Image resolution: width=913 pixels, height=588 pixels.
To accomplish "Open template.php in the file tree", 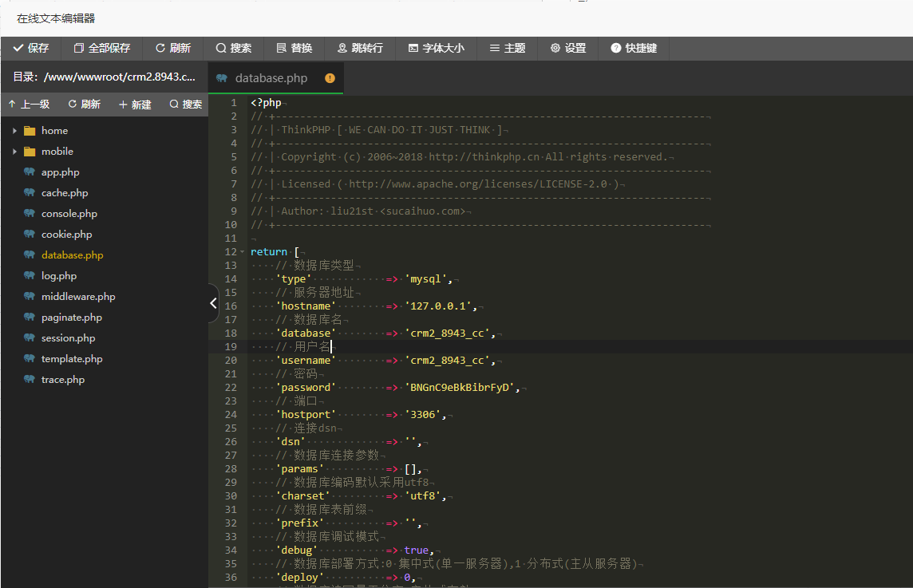I will coord(72,358).
